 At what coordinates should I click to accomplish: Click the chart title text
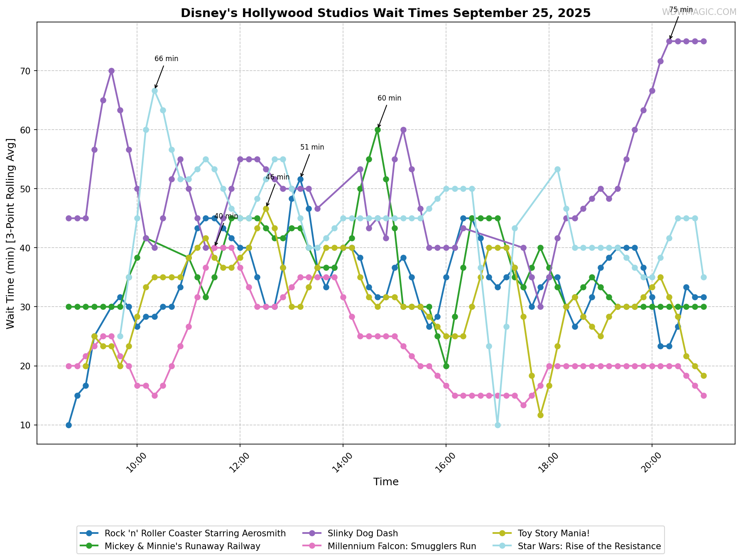pos(385,13)
